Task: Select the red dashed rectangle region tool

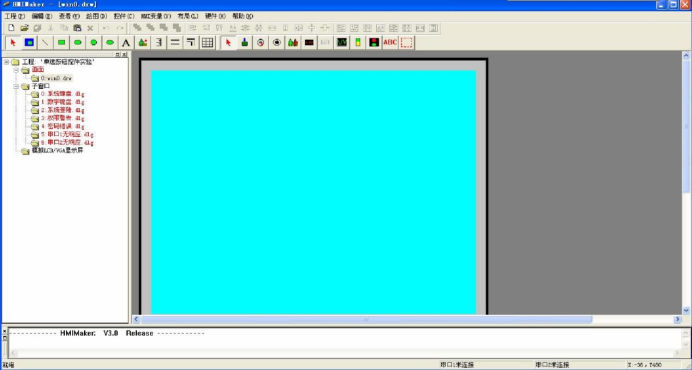Action: [x=406, y=42]
